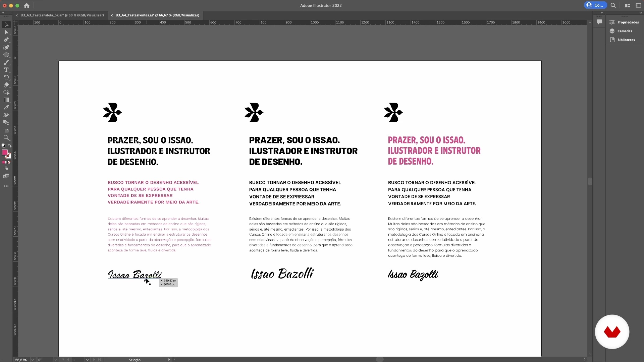The image size is (644, 362).
Task: Select the Eraser tool
Action: pyautogui.click(x=6, y=85)
